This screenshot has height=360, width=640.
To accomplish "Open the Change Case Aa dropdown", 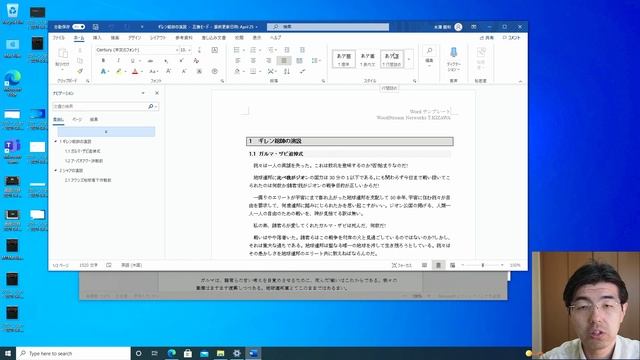I will [153, 71].
